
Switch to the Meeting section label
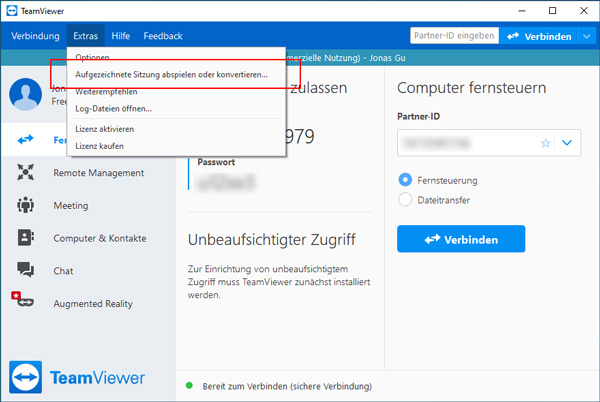click(x=71, y=205)
